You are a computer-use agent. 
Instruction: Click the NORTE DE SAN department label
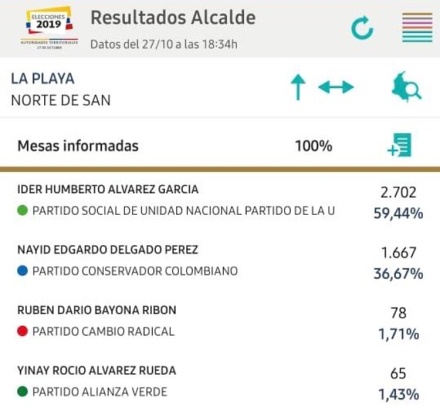tap(61, 100)
